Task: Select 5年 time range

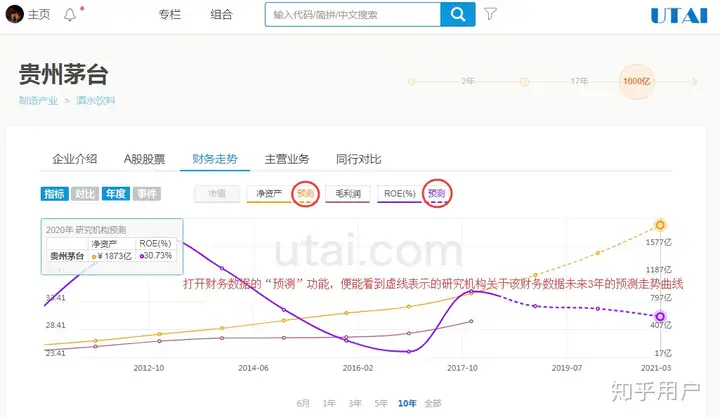Action: pyautogui.click(x=381, y=403)
